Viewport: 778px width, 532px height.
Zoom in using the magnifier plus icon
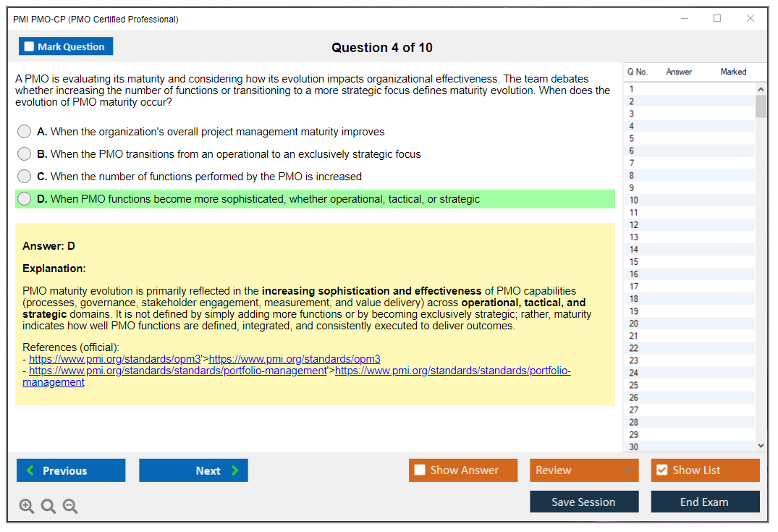tap(26, 506)
